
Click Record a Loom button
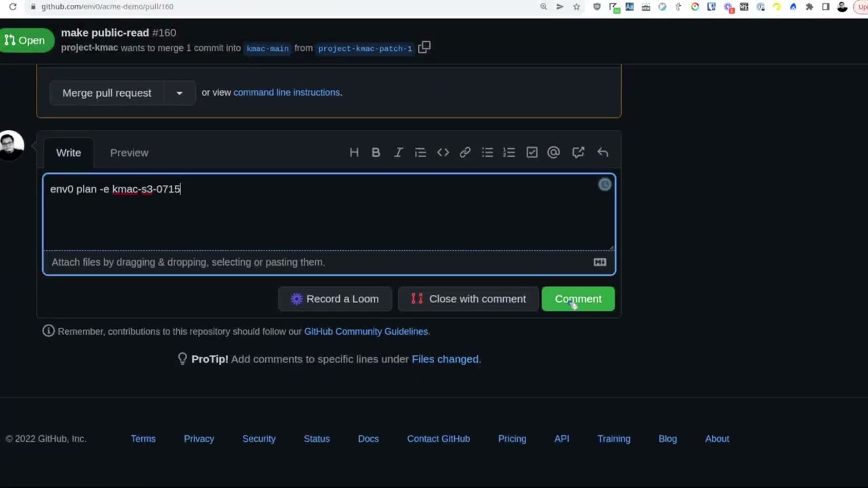click(x=334, y=299)
